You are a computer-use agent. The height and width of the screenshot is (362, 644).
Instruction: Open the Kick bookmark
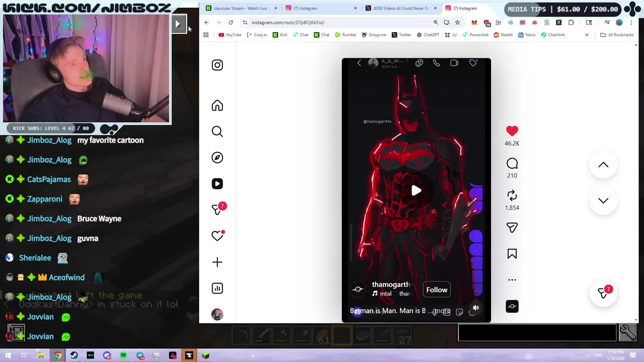point(280,35)
